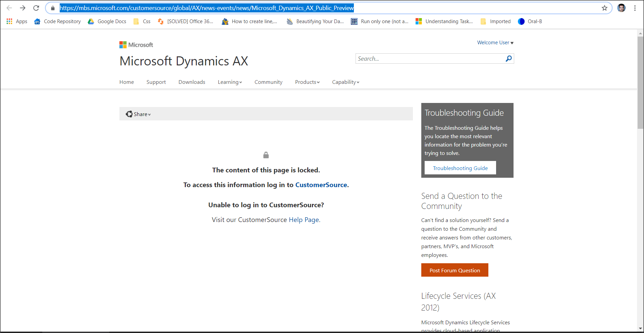This screenshot has width=644, height=333.
Task: Click the browser back arrow
Action: (9, 8)
